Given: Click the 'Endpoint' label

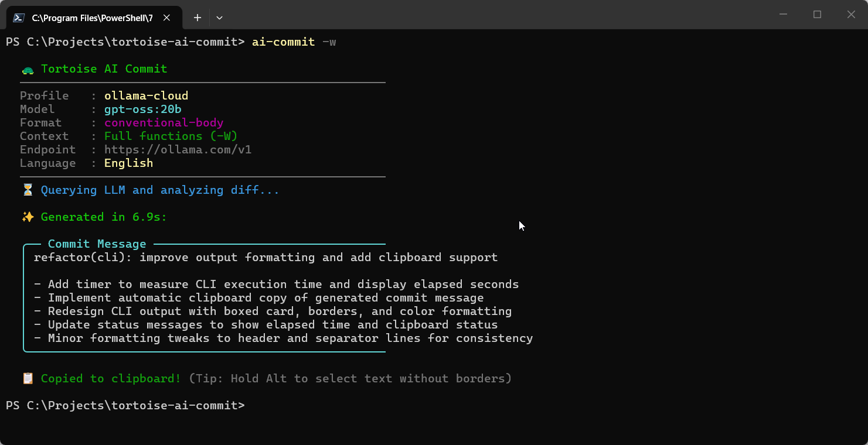Looking at the screenshot, I should tap(48, 150).
